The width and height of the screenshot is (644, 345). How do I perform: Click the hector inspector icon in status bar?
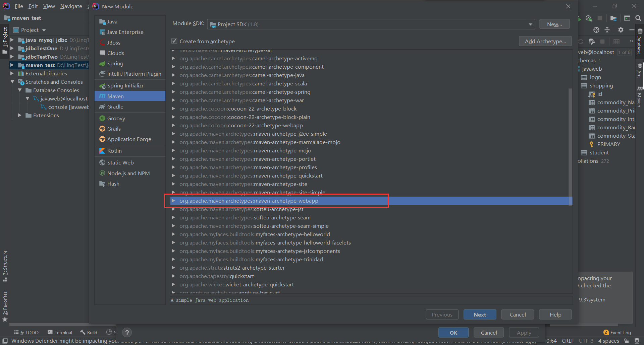click(637, 341)
